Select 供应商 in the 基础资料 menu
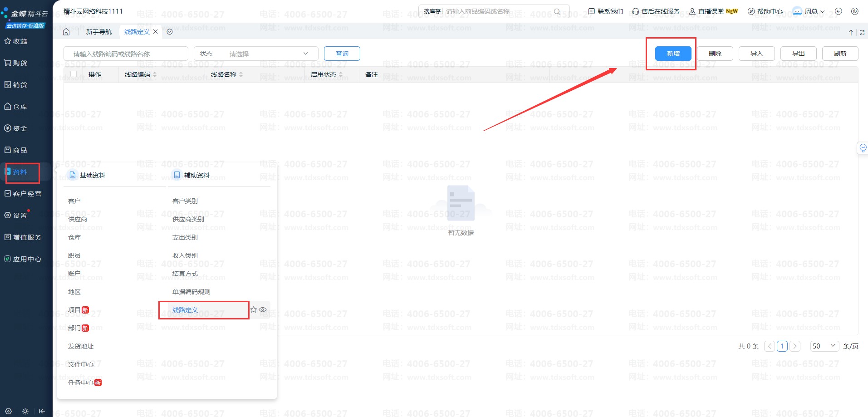 point(78,219)
